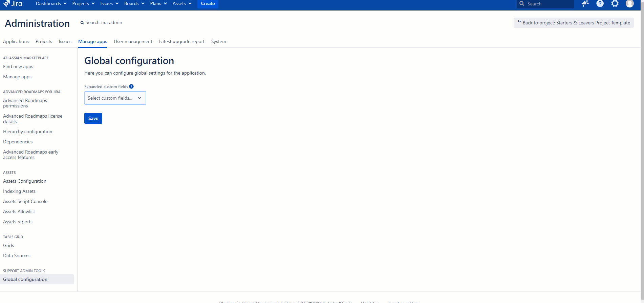
Task: Open the settings gear icon
Action: click(615, 4)
